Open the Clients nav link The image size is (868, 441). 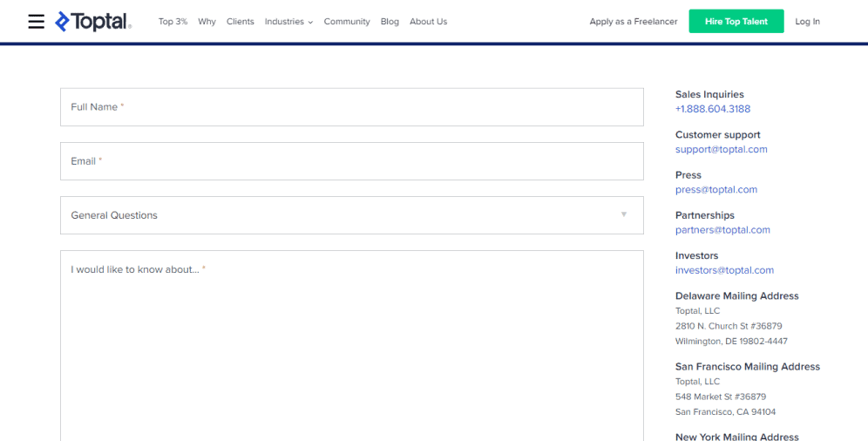(x=241, y=22)
